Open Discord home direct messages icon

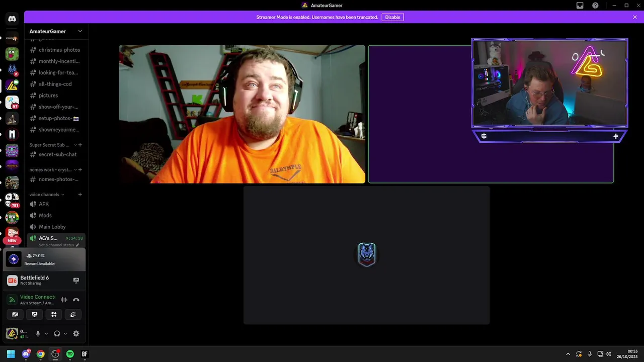12,19
